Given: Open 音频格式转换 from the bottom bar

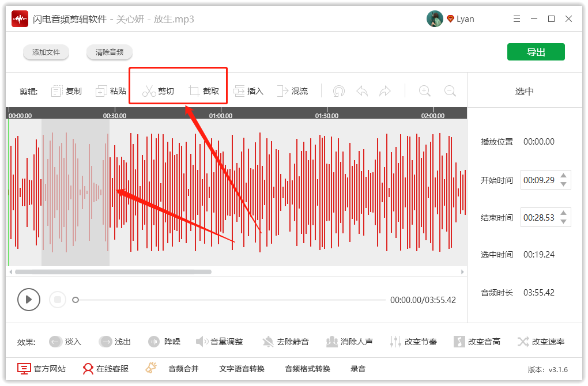Looking at the screenshot, I should [x=306, y=369].
